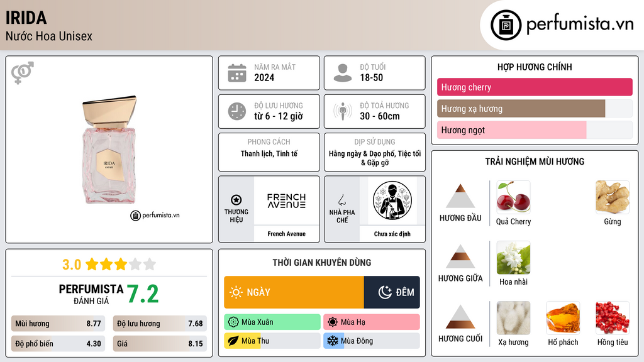644x362 pixels.
Task: Click the từ 6 - 12 giờ longevity value
Action: coord(279,116)
